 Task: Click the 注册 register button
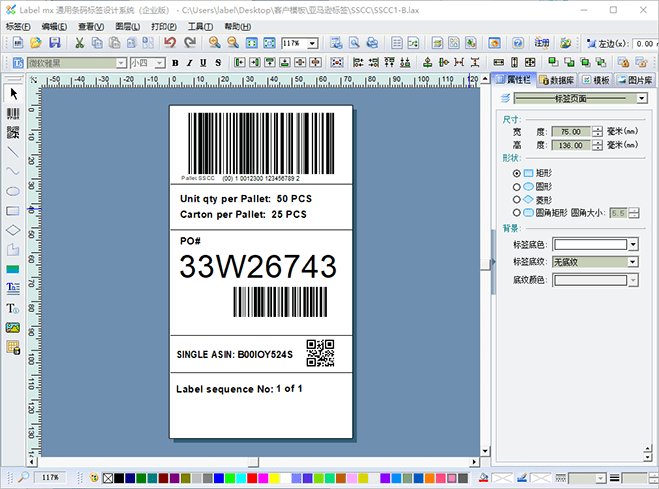(x=542, y=43)
